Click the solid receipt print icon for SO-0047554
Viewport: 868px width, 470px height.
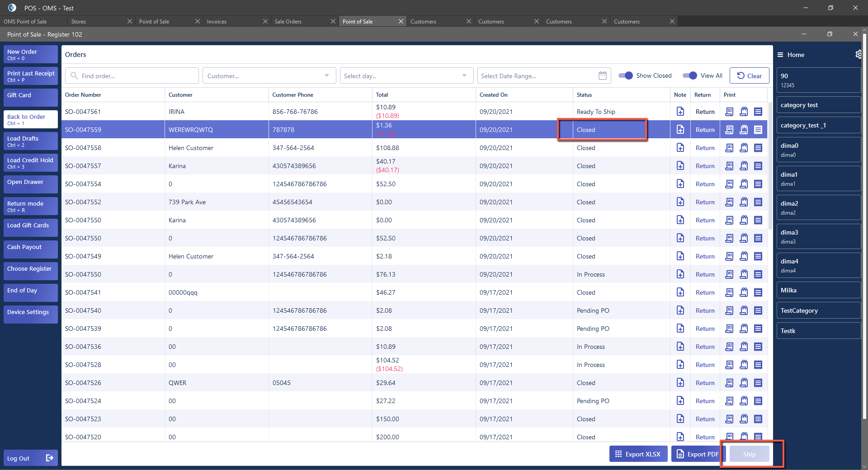[758, 184]
